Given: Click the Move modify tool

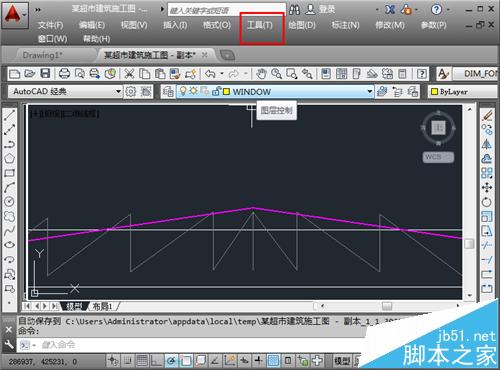Looking at the screenshot, I should (x=487, y=187).
